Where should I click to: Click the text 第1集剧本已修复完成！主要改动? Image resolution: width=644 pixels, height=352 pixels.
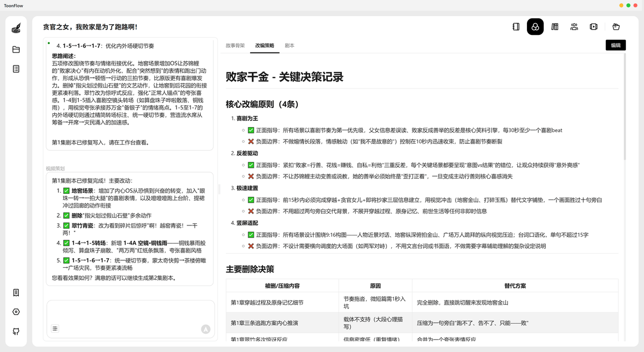pyautogui.click(x=92, y=181)
